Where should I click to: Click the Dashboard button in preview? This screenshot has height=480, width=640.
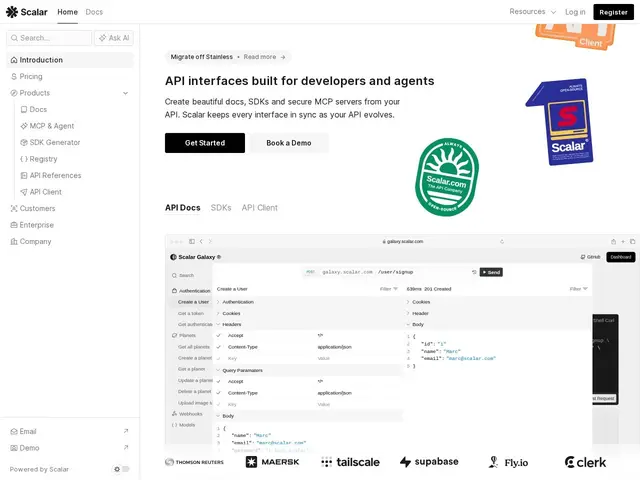pos(621,257)
